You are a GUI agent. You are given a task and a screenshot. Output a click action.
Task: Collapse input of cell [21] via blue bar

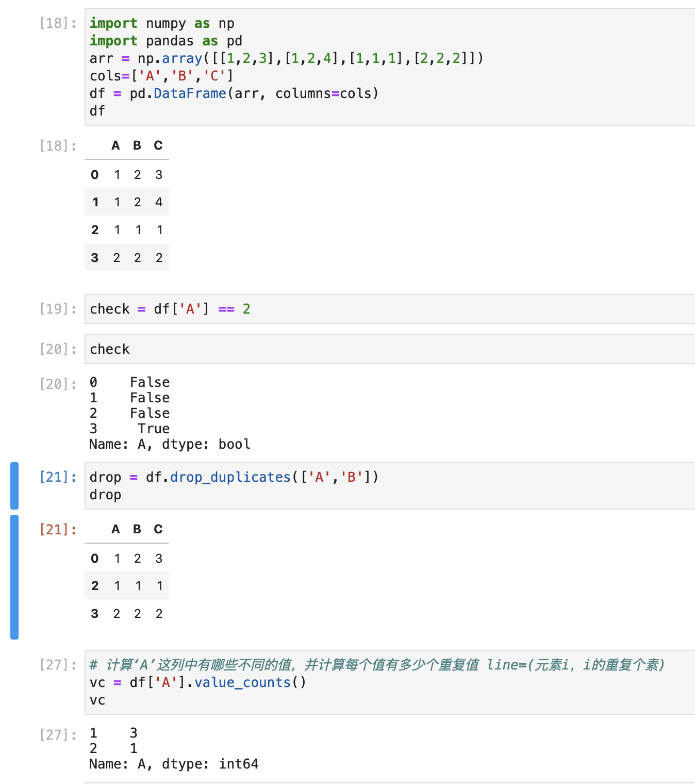click(14, 486)
